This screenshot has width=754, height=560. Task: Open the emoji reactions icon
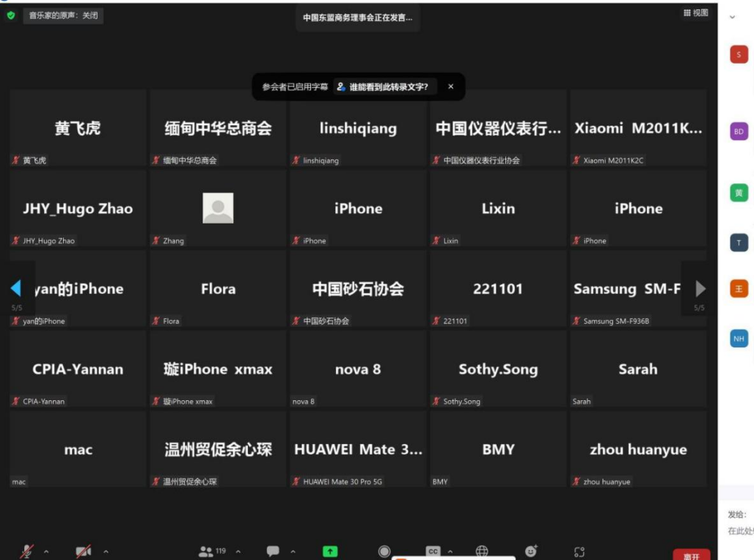[x=531, y=551]
